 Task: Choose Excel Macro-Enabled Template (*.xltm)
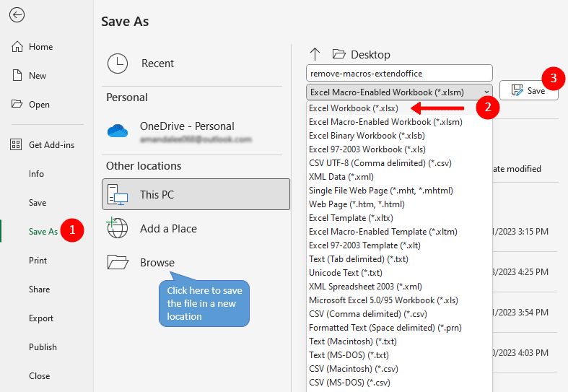pyautogui.click(x=399, y=232)
